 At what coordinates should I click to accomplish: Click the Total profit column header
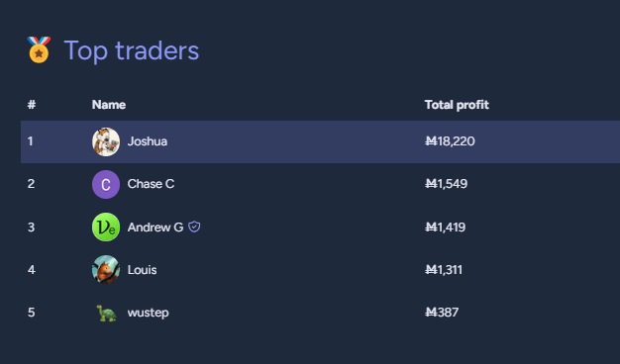coord(457,105)
